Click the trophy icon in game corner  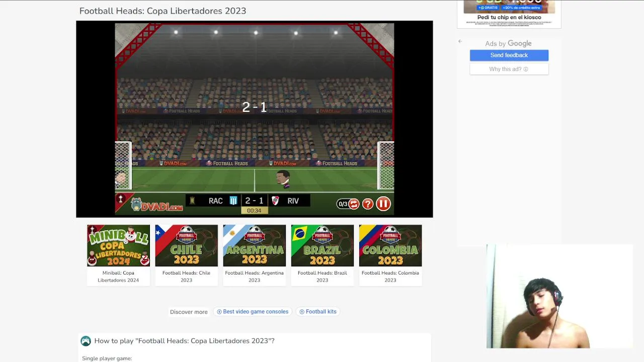[x=120, y=199]
